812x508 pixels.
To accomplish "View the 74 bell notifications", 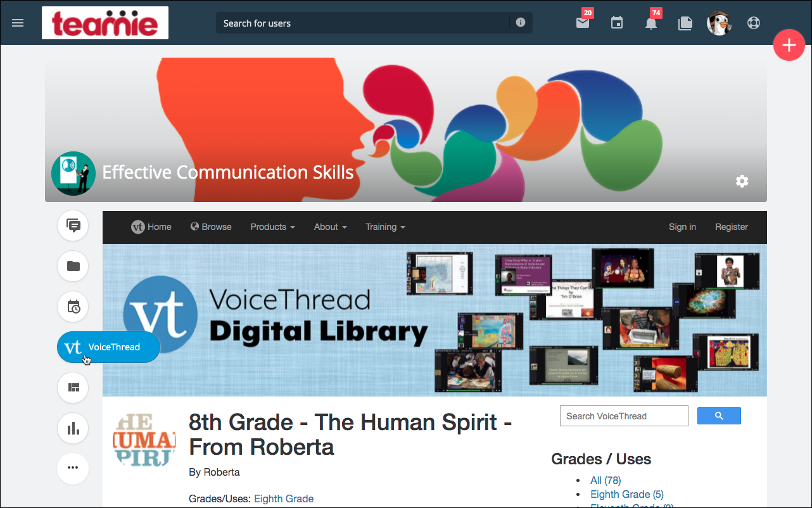I will [x=651, y=22].
